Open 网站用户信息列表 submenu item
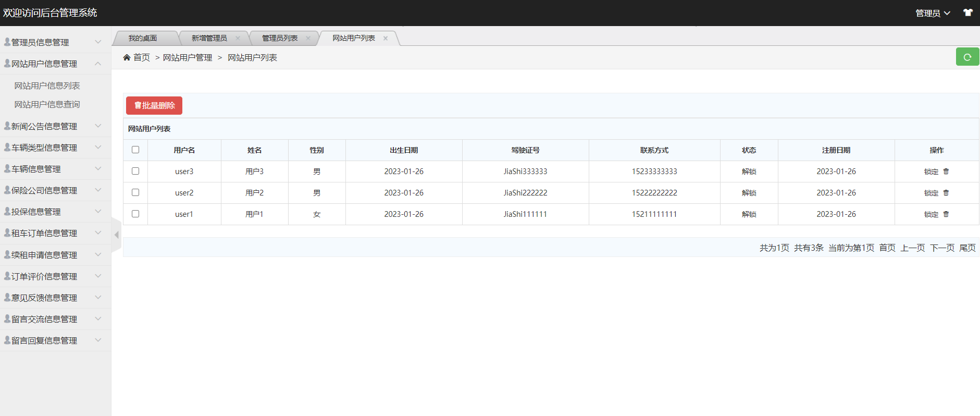The image size is (980, 416). (x=47, y=85)
